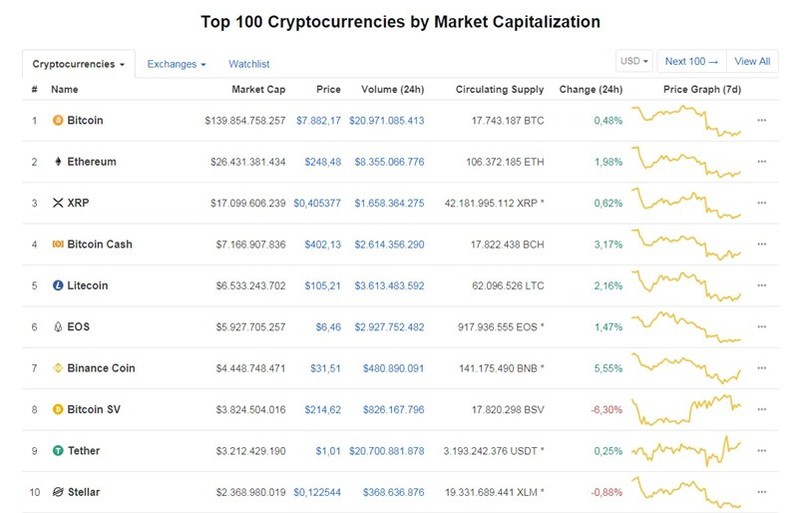Click the XRP logo icon
The height and width of the screenshot is (513, 798).
[x=58, y=203]
